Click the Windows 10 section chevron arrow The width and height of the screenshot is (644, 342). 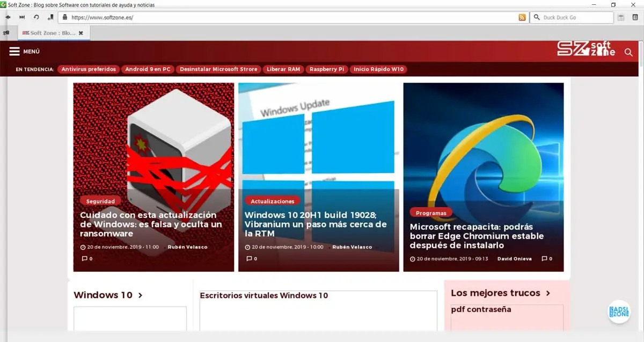click(140, 295)
